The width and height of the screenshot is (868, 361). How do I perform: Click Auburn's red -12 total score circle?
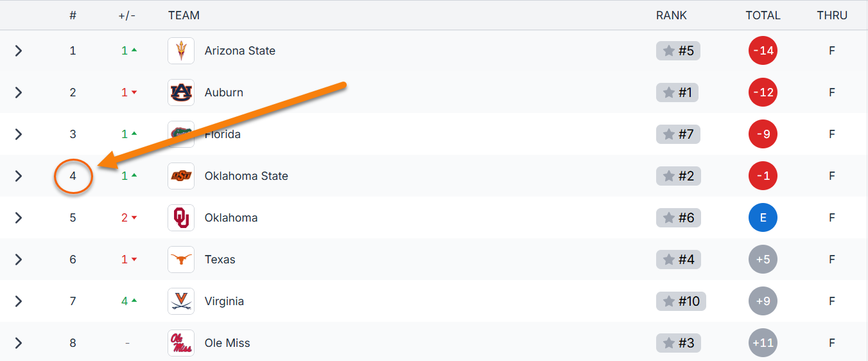[763, 92]
